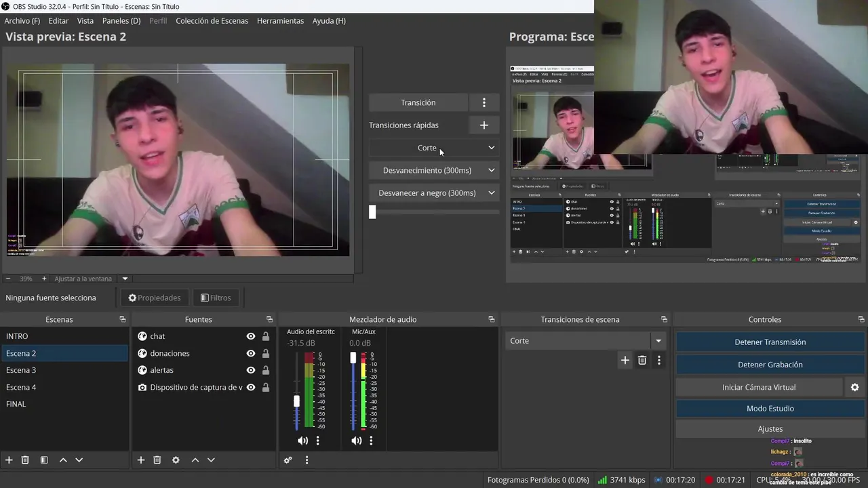
Task: Open the Paneles menu
Action: (x=121, y=21)
